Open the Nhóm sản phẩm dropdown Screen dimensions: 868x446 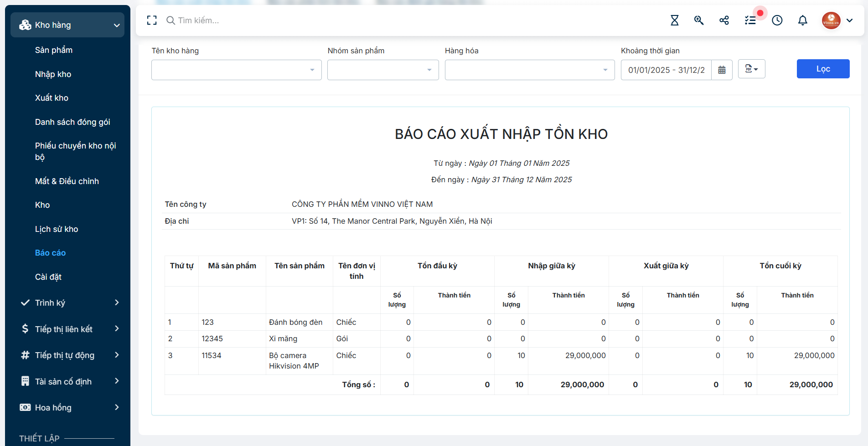click(x=383, y=70)
